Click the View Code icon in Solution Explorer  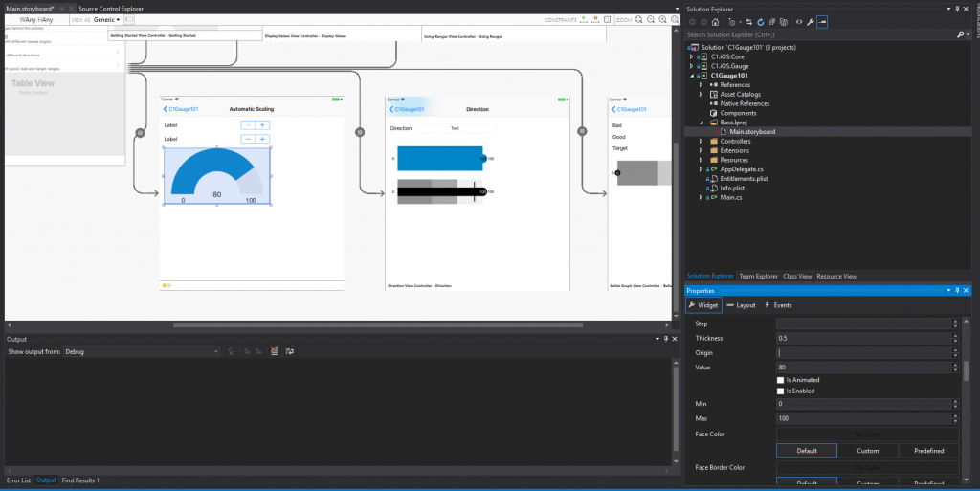point(799,22)
